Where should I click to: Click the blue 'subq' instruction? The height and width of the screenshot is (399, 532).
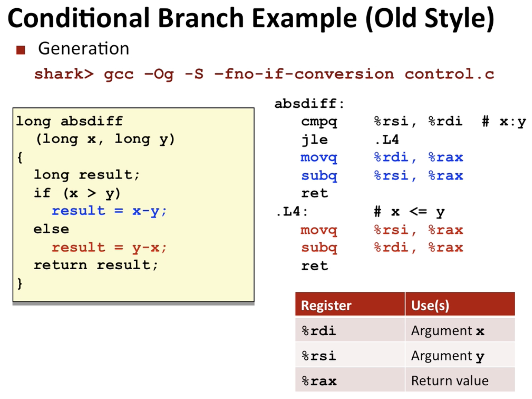319,176
